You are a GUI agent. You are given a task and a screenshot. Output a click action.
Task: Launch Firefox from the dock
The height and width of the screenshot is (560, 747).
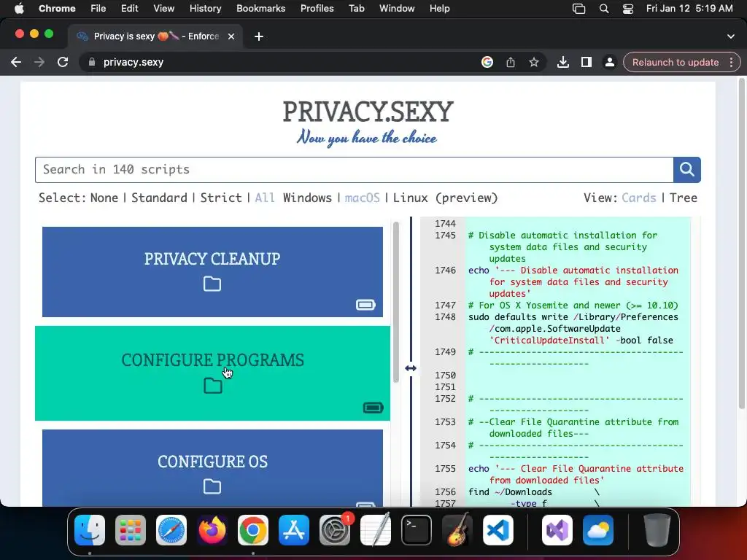coord(212,530)
